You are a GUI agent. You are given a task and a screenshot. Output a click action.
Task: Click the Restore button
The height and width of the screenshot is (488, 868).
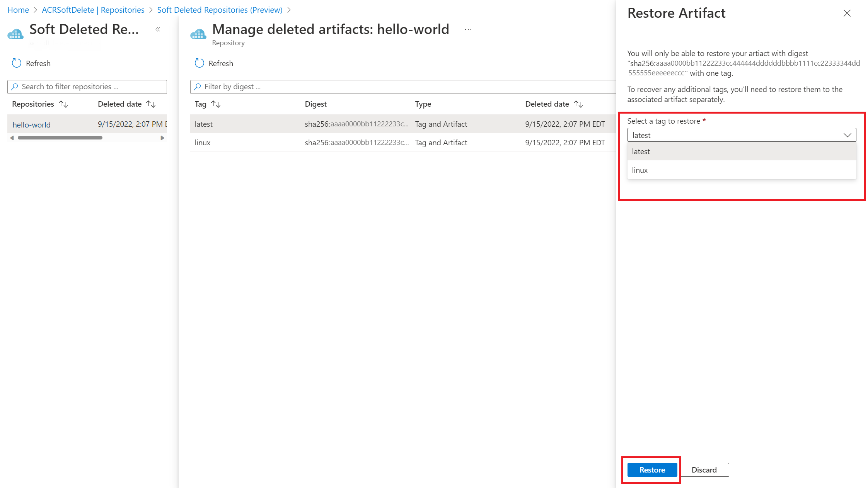coord(651,469)
